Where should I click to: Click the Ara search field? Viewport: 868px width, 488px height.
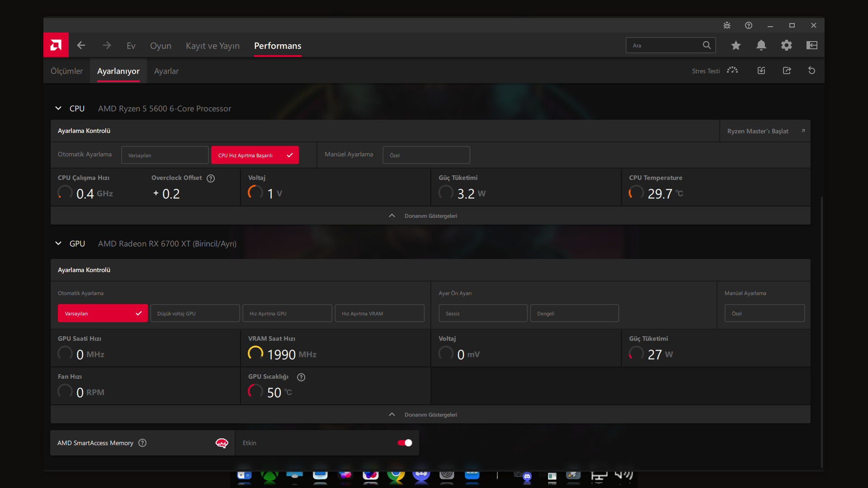pyautogui.click(x=664, y=45)
